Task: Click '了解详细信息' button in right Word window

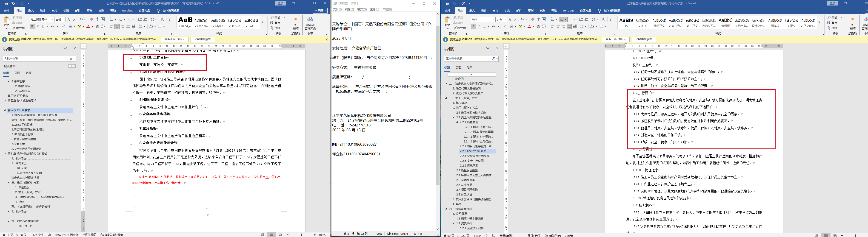Action: 644,39
